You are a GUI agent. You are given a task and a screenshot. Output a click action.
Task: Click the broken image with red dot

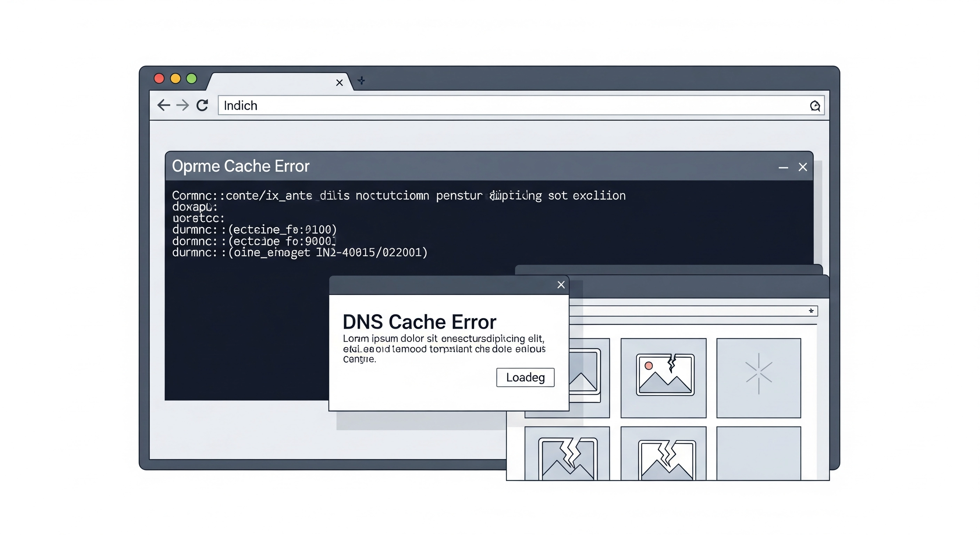coord(665,375)
